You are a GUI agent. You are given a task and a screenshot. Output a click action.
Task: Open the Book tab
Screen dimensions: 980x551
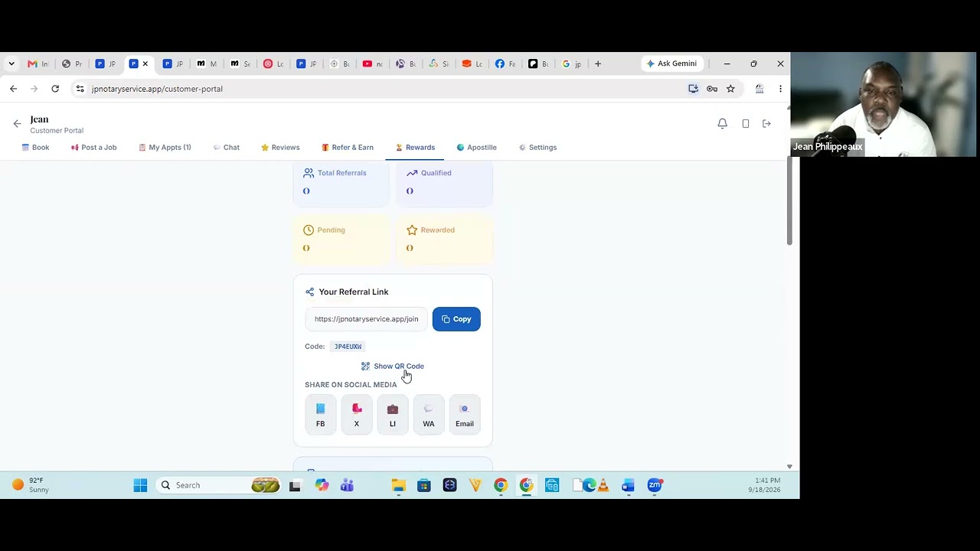35,147
